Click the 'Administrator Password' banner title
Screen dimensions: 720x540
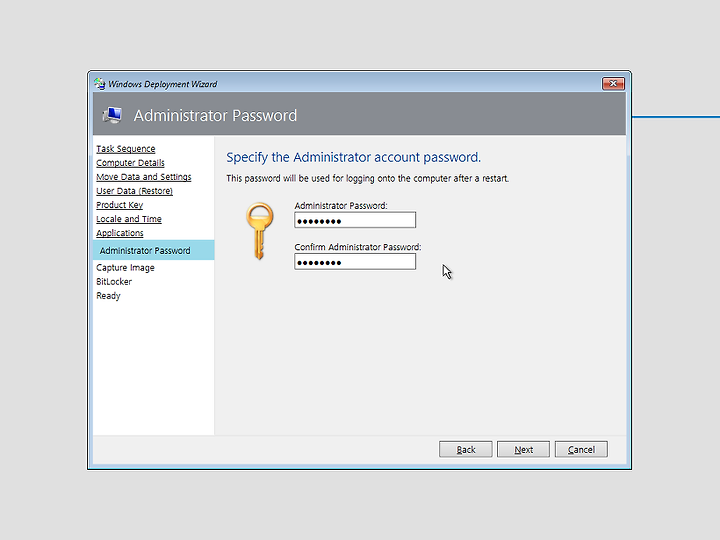215,115
